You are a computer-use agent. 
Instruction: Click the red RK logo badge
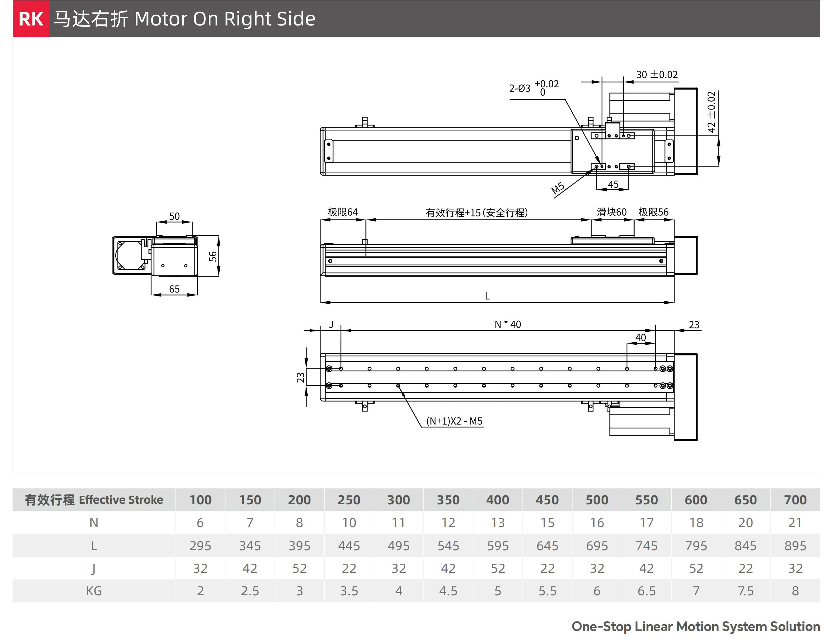click(x=31, y=19)
